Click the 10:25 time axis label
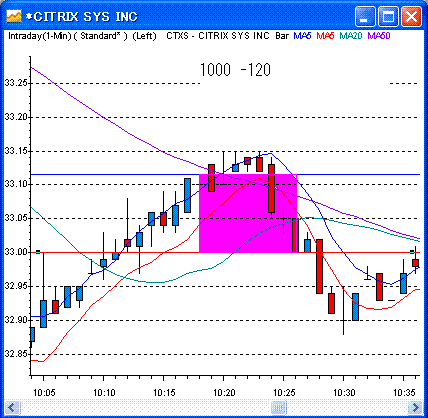The image size is (428, 418). click(284, 393)
